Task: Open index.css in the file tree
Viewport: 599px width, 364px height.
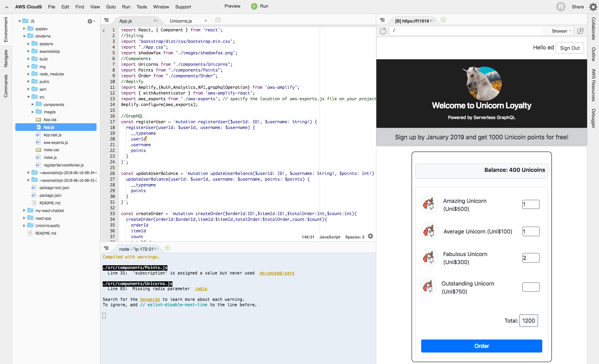Action: 51,150
